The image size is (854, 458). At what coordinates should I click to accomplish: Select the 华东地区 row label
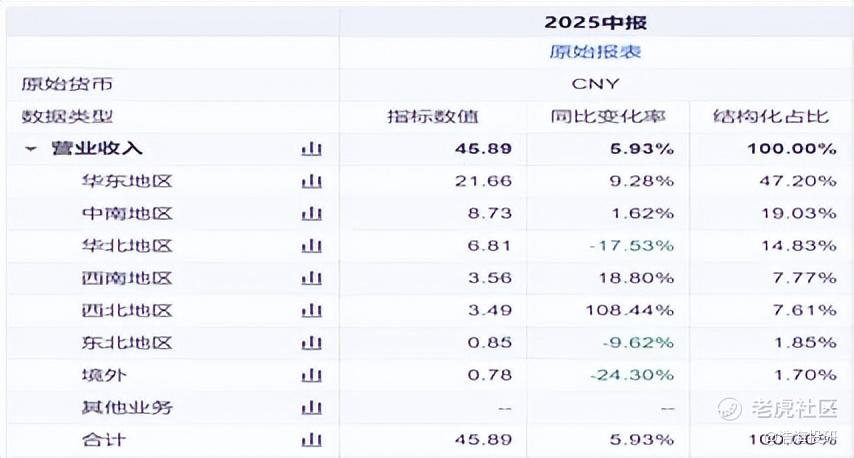coord(127,181)
